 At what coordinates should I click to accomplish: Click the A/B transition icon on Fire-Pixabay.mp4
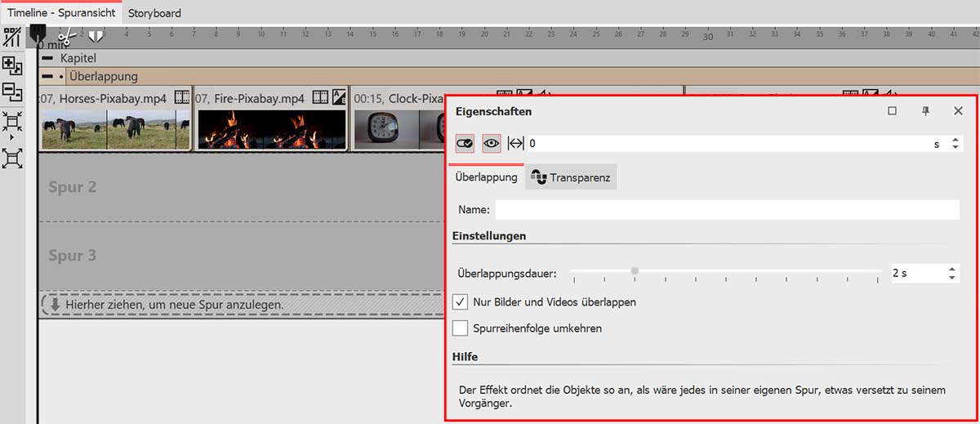tap(341, 98)
